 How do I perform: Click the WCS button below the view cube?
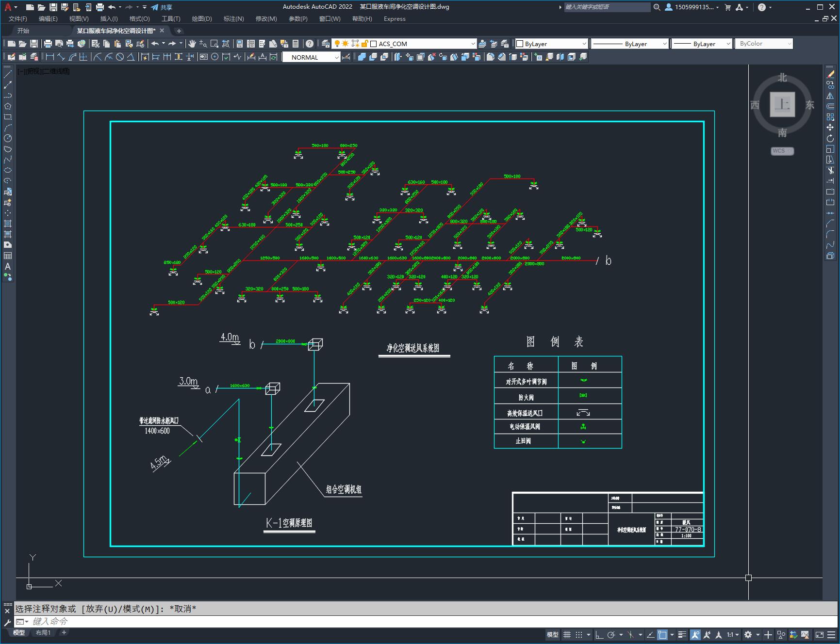pos(782,151)
